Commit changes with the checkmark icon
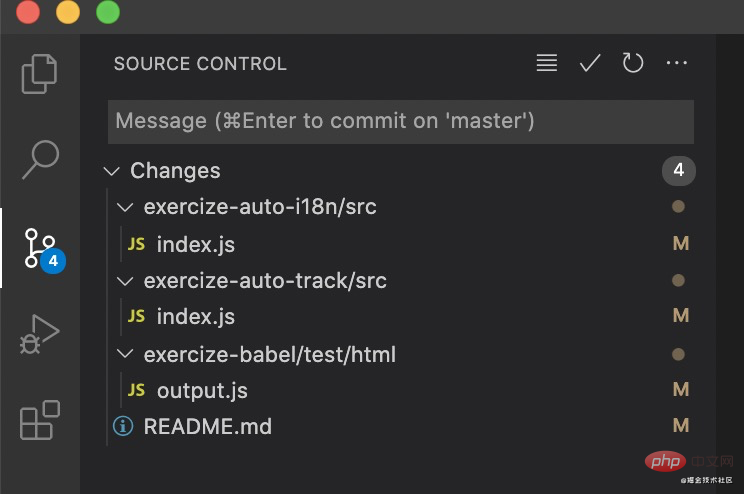Viewport: 744px width, 494px height. point(590,63)
